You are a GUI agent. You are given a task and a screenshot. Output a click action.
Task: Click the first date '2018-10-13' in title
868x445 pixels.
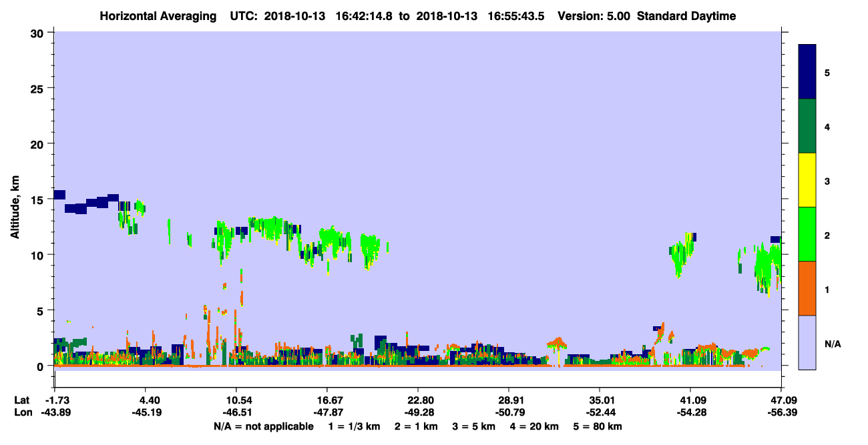click(x=295, y=16)
